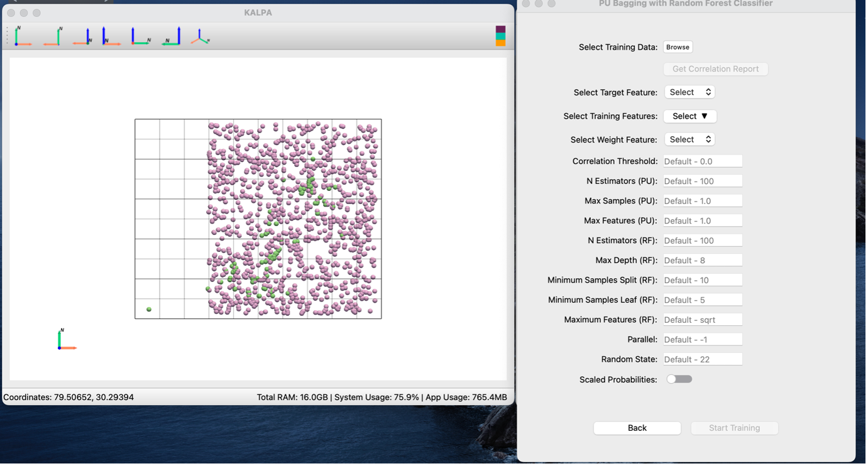Image resolution: width=868 pixels, height=466 pixels.
Task: Select the Minimum Samples Leaf (RF) field
Action: pyautogui.click(x=702, y=300)
